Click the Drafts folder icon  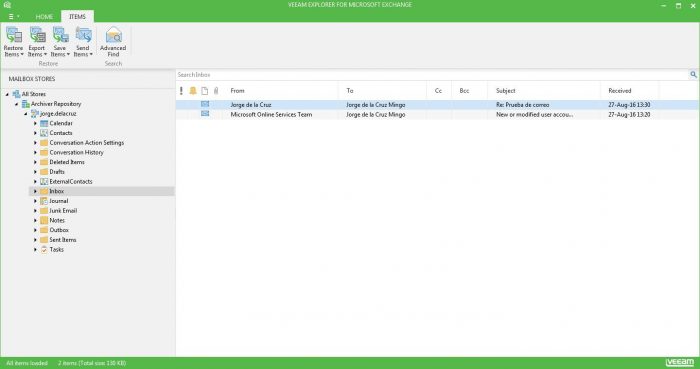coord(44,172)
